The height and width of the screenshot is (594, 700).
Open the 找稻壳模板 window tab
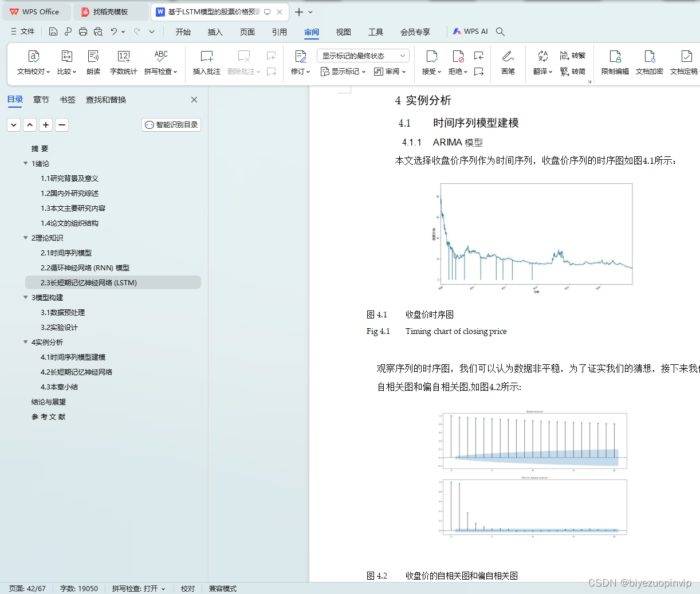click(x=111, y=12)
